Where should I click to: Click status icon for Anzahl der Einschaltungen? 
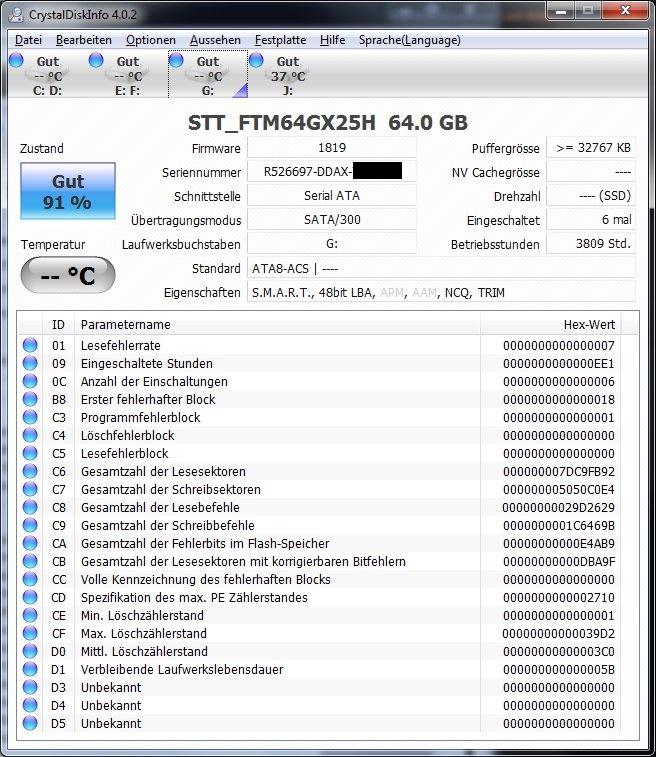point(30,381)
